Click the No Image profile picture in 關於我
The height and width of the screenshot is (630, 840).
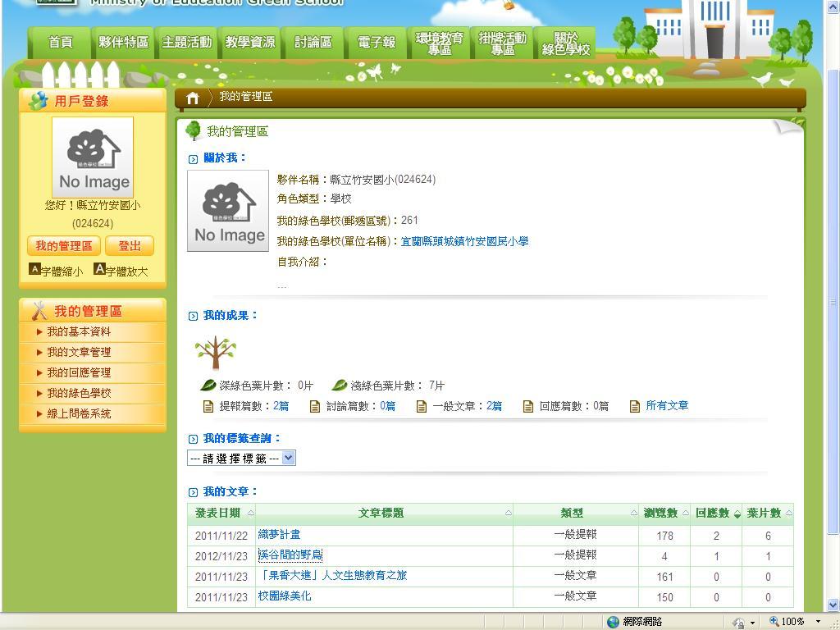(x=228, y=211)
